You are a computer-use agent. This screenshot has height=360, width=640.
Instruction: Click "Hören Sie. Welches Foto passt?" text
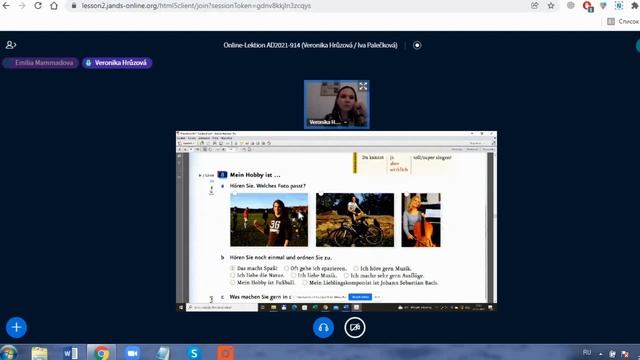click(x=268, y=186)
